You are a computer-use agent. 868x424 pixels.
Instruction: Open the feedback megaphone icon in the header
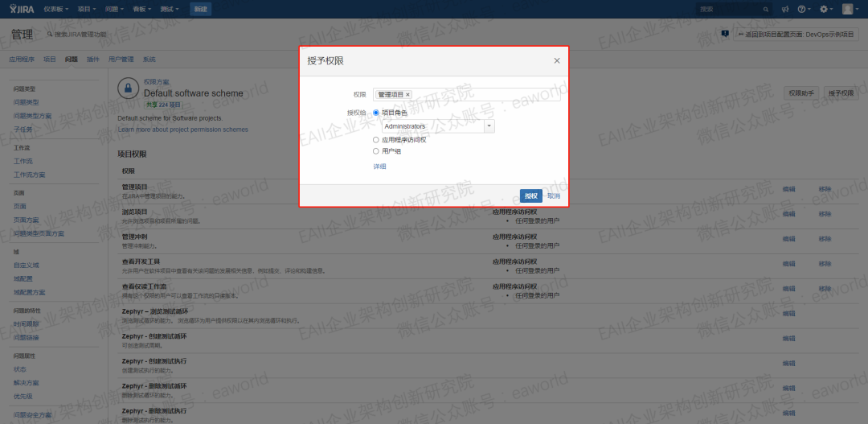tap(784, 10)
